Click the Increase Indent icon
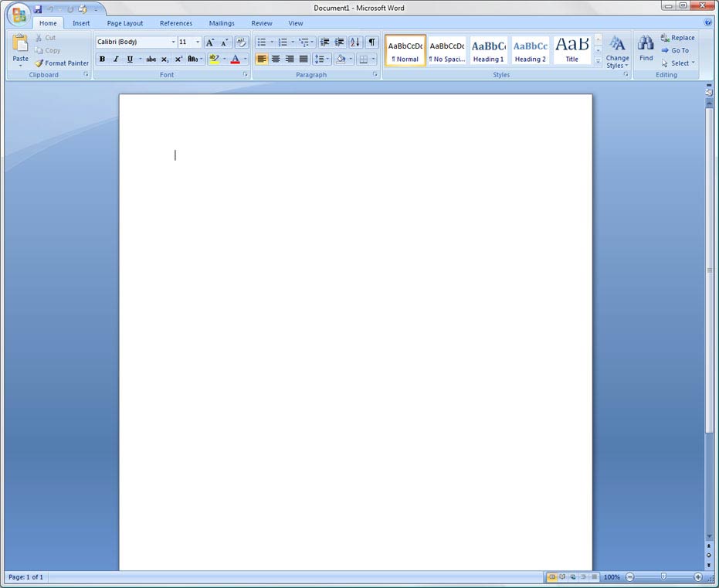This screenshot has height=588, width=719. click(339, 42)
